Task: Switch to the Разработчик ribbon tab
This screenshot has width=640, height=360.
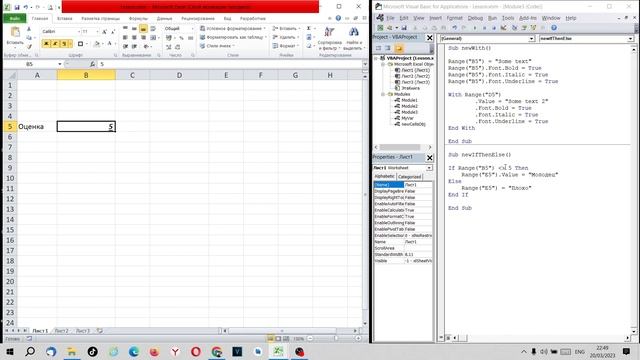Action: [x=253, y=19]
